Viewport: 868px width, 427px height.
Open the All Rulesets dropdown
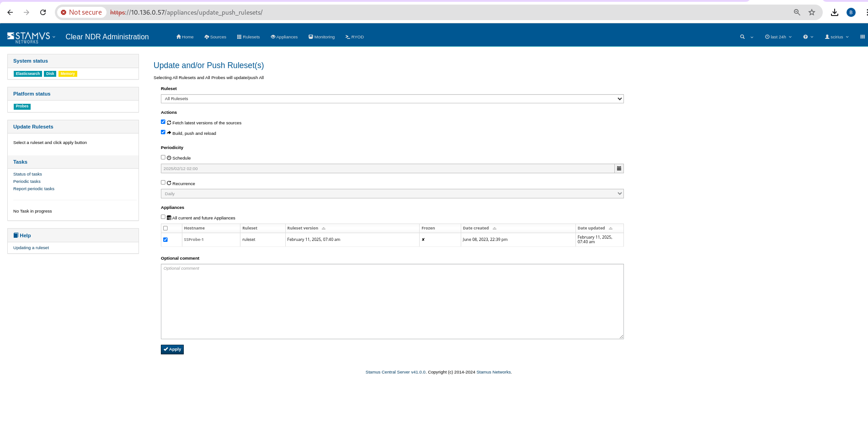[x=392, y=99]
